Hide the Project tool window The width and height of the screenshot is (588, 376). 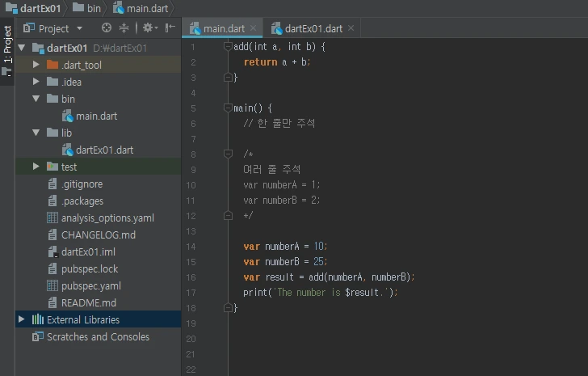[170, 27]
